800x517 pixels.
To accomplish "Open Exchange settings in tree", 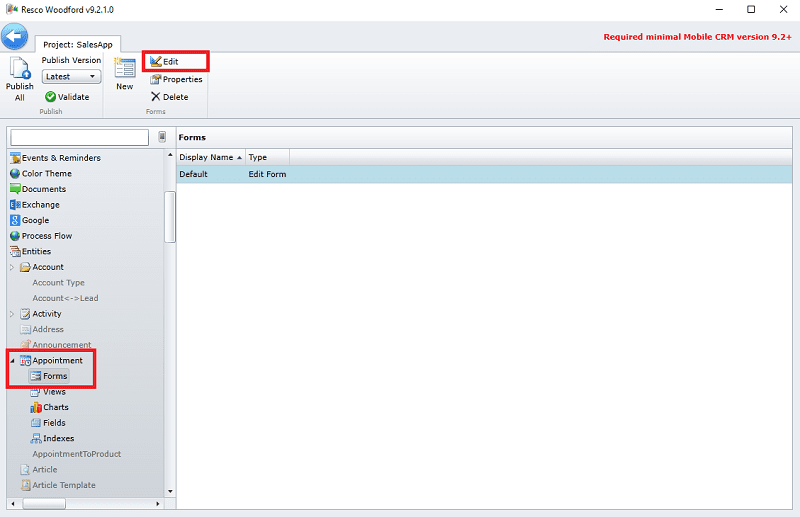I will [35, 205].
